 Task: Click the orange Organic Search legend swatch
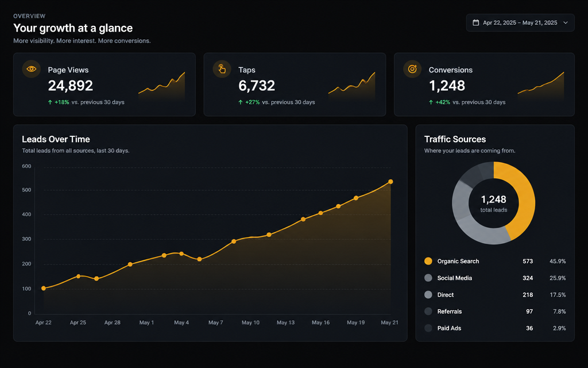428,262
